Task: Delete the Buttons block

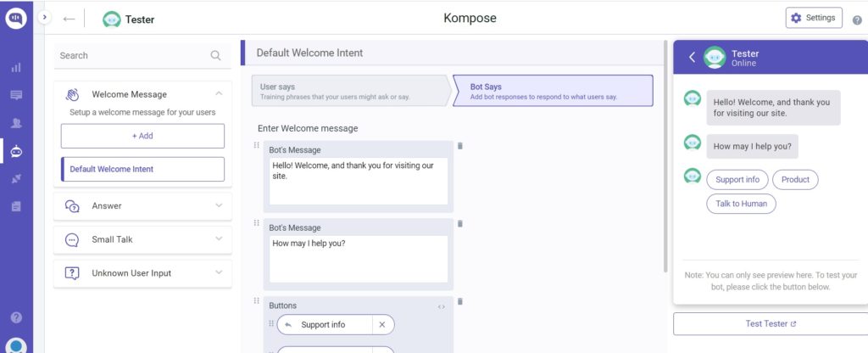Action: [460, 301]
